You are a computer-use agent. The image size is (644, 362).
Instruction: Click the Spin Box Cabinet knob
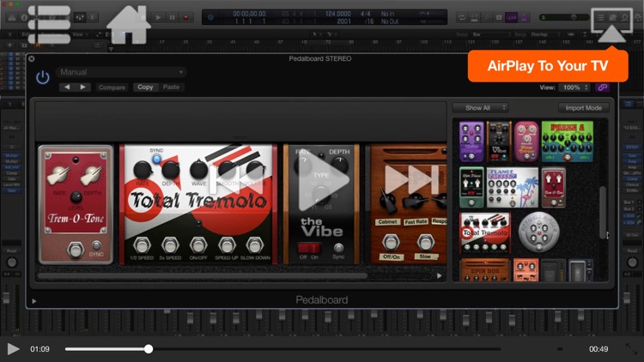click(x=387, y=201)
